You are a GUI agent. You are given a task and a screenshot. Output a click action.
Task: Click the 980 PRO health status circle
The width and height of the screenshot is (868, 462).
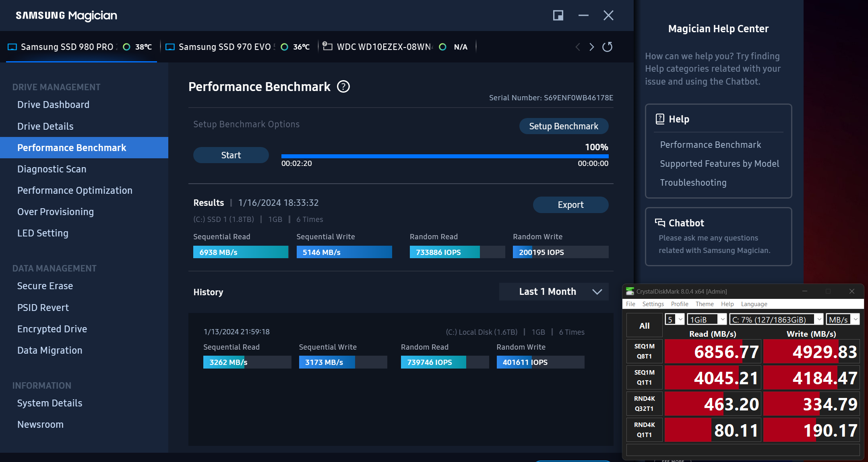click(x=126, y=47)
